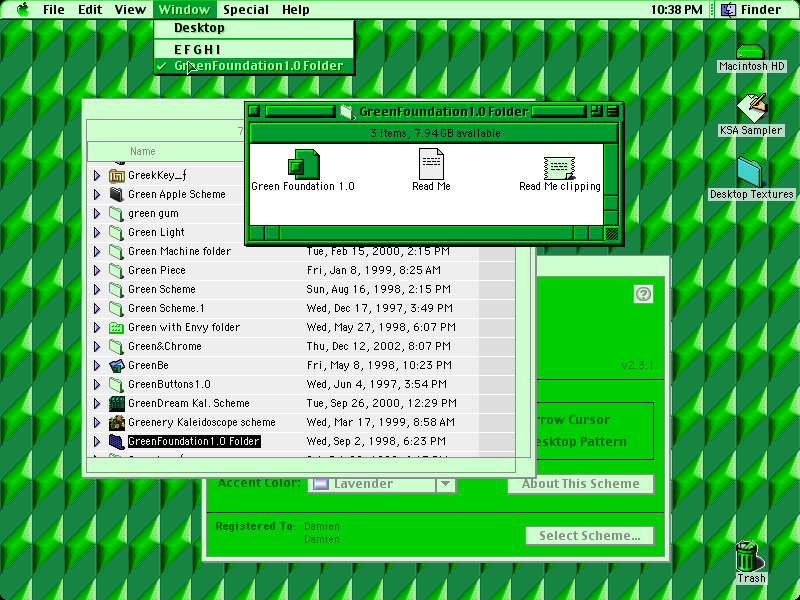The height and width of the screenshot is (600, 800).
Task: Open the Apple menu icon
Action: 23,9
